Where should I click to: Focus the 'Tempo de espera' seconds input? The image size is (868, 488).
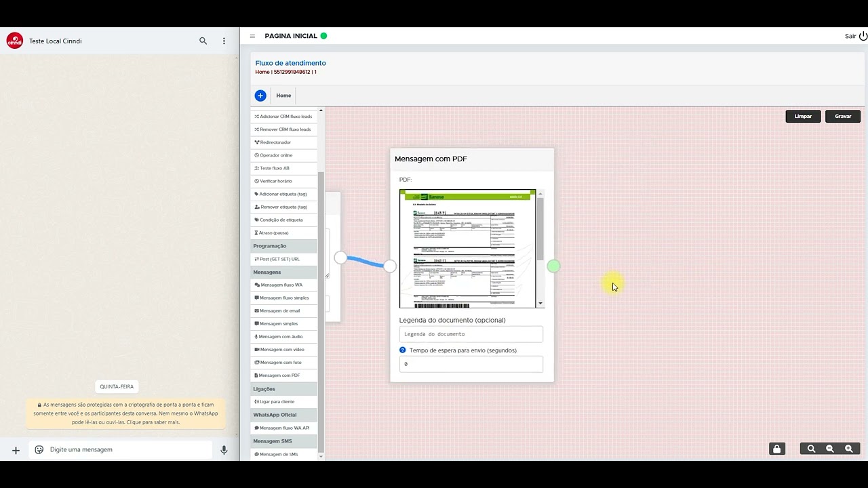tap(471, 364)
